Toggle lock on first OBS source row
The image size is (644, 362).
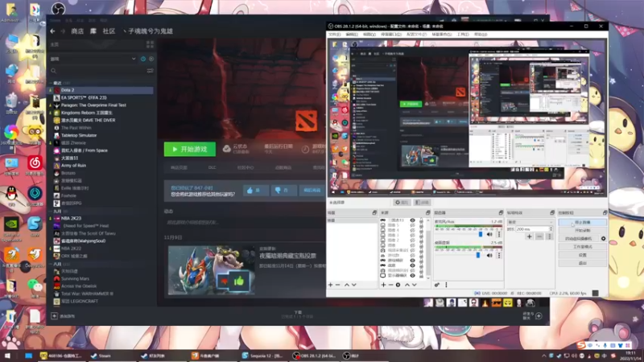[421, 220]
